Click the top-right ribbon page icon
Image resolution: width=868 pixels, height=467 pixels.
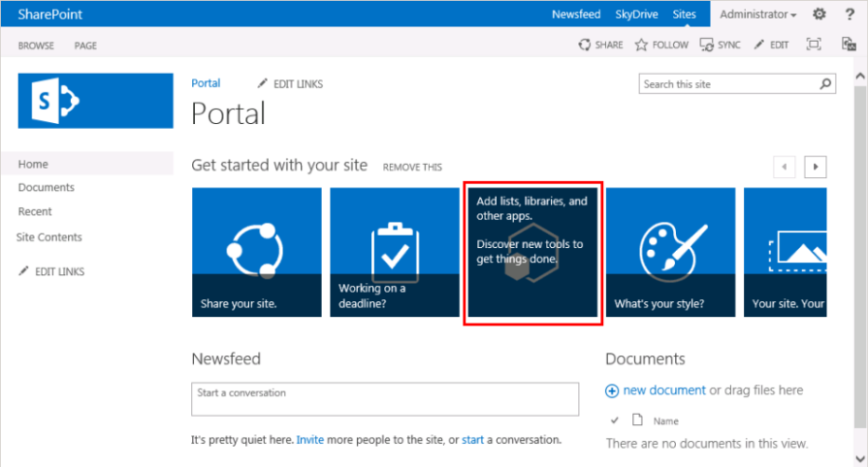[x=849, y=45]
